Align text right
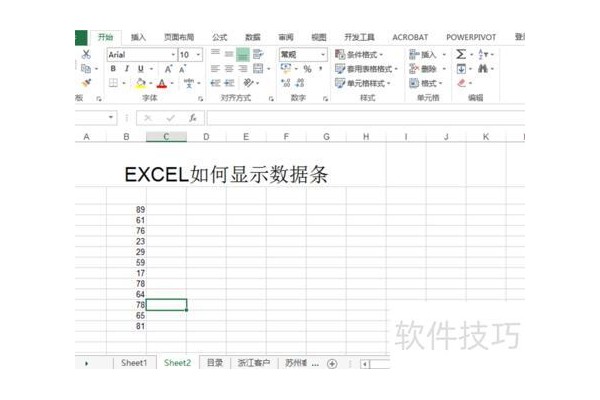 (243, 69)
